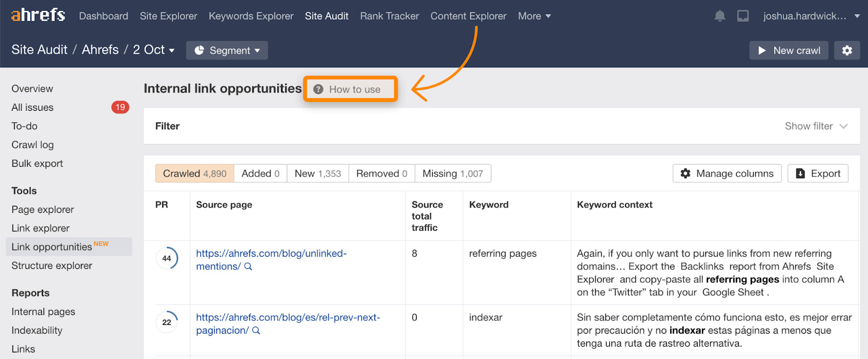Screen dimensions: 868x359
Task: Expand the Show filter panel
Action: click(x=815, y=126)
